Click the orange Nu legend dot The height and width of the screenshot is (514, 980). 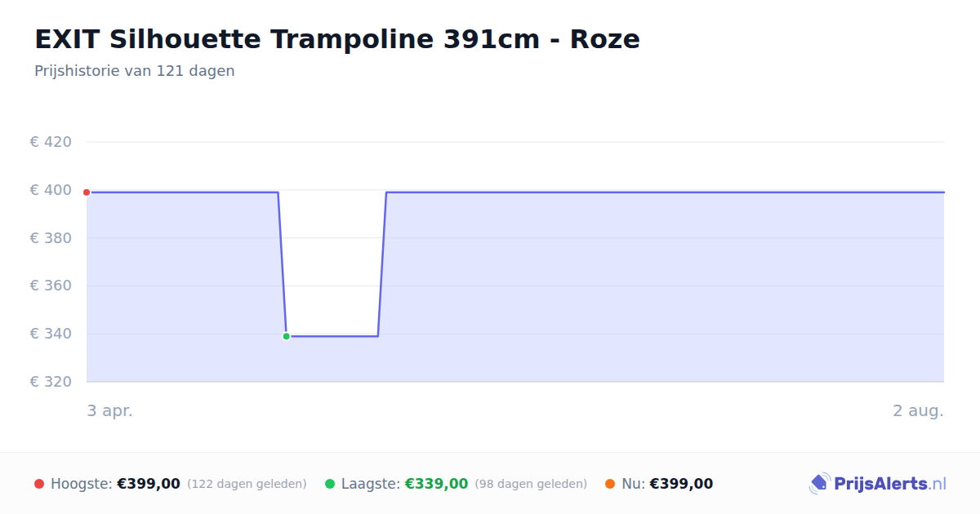pos(610,484)
